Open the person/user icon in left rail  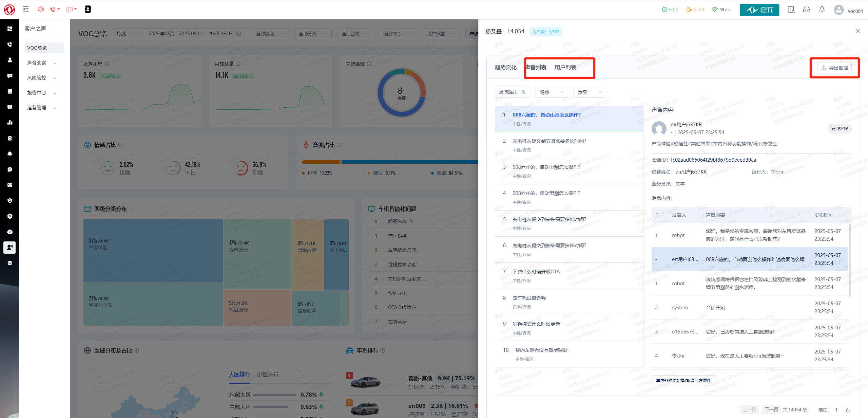click(10, 60)
